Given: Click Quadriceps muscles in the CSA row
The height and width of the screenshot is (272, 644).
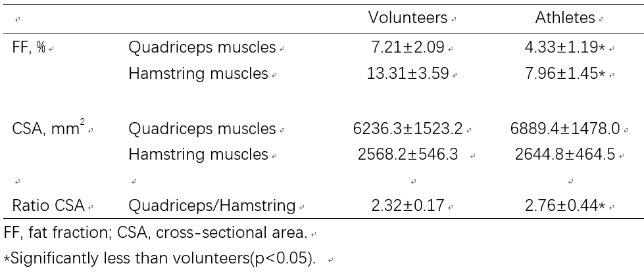Looking at the screenshot, I should 202,129.
